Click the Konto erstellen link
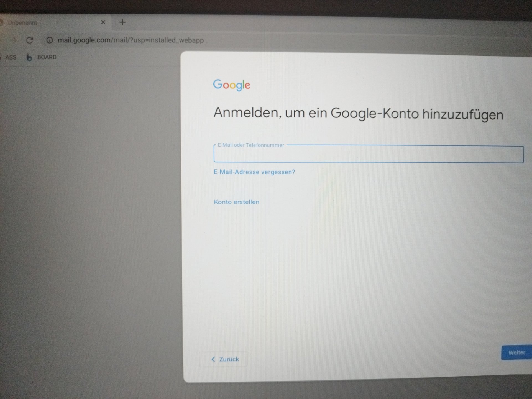Viewport: 532px width, 399px height. (x=236, y=202)
